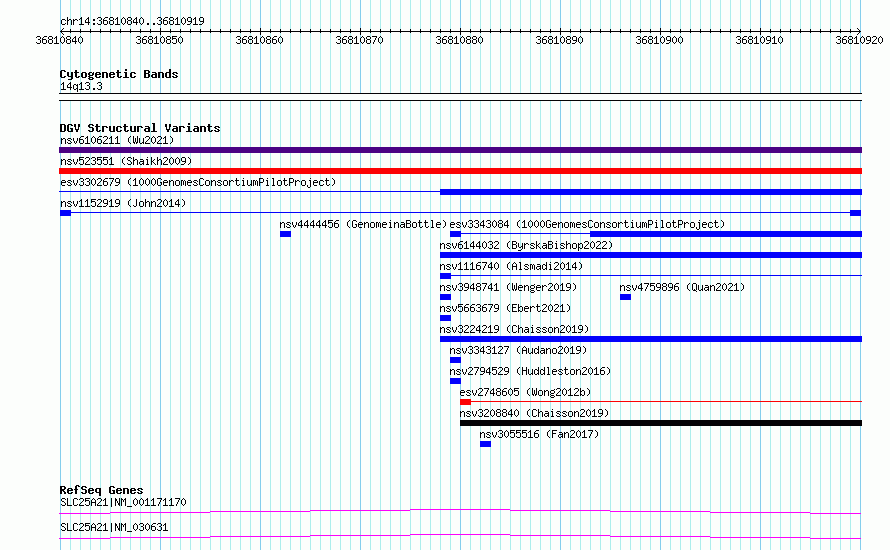The height and width of the screenshot is (550, 890).
Task: Open variant label nsv3055516 (Fan2017)
Action: tap(539, 434)
